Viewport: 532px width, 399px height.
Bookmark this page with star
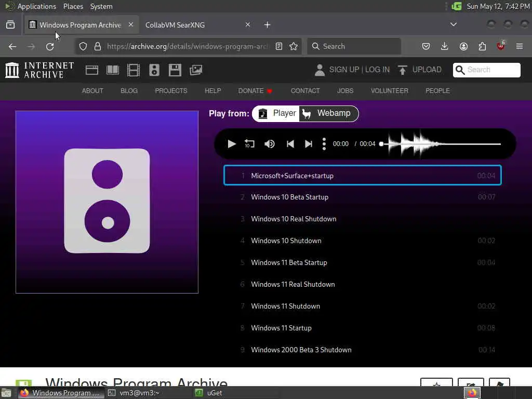click(x=294, y=46)
